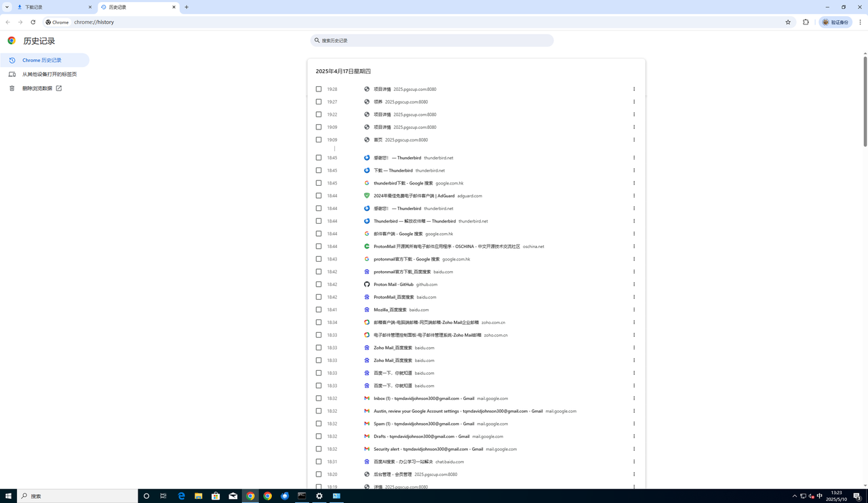Viewport: 868px width, 503px height.
Task: Open a new tab with the plus button
Action: (x=186, y=7)
